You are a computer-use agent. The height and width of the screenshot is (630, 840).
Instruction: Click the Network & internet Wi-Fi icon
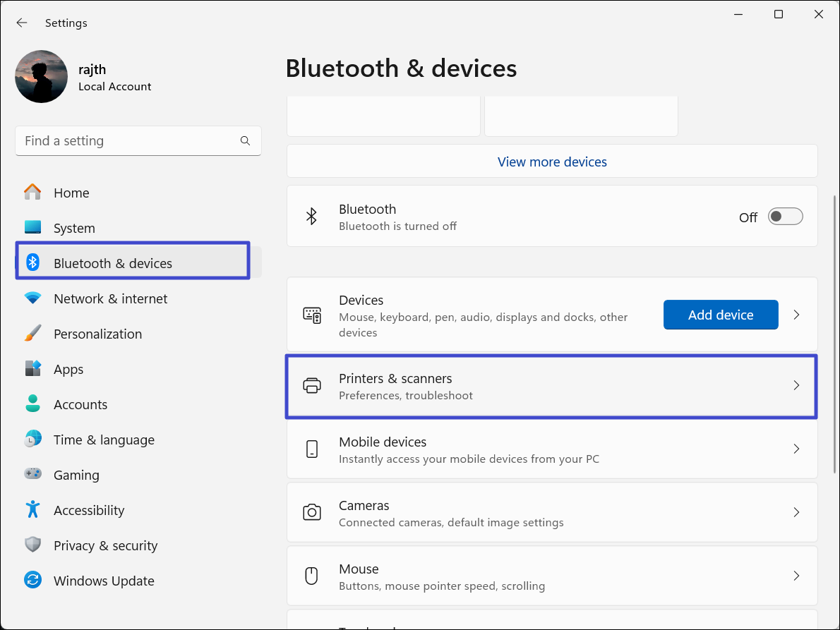coord(32,298)
